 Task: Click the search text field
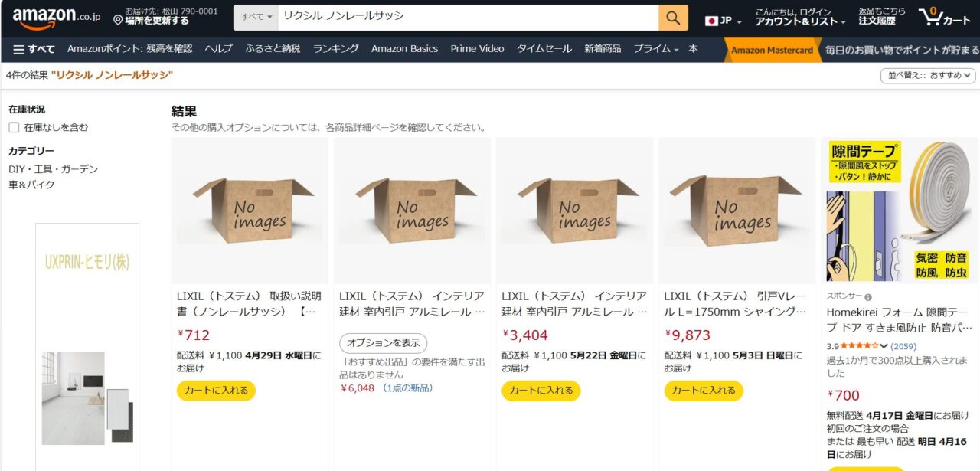(468, 17)
